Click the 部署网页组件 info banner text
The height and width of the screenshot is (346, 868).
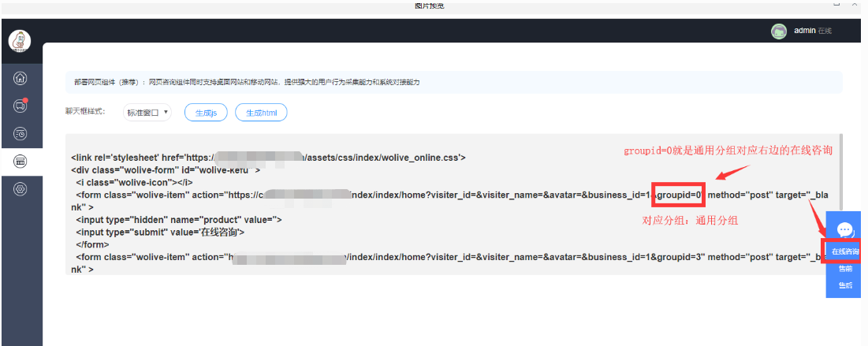point(247,82)
